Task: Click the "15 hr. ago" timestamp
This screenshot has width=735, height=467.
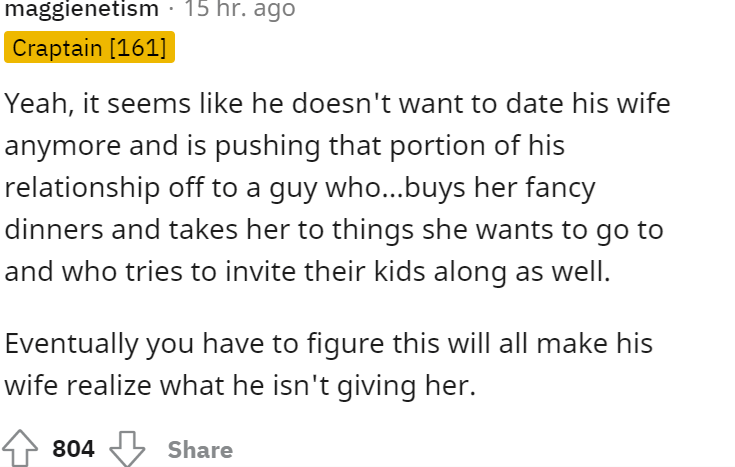Action: [239, 10]
